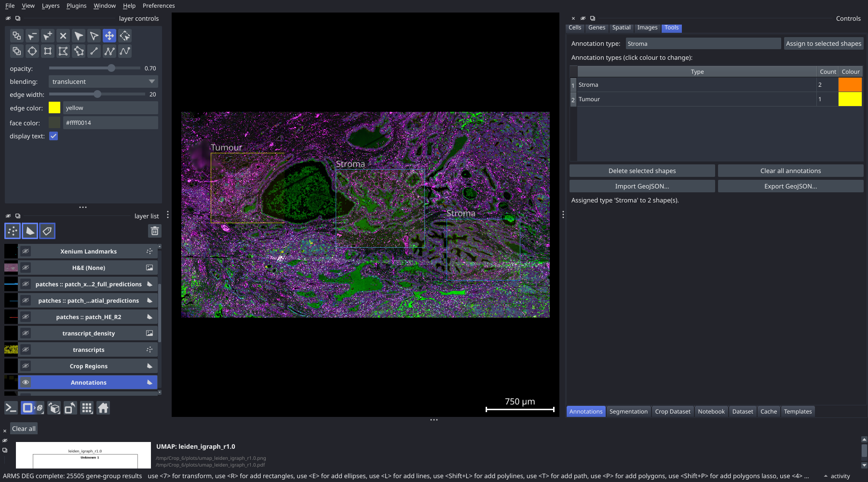This screenshot has width=868, height=482.
Task: Click the opacity slider handle
Action: [111, 68]
